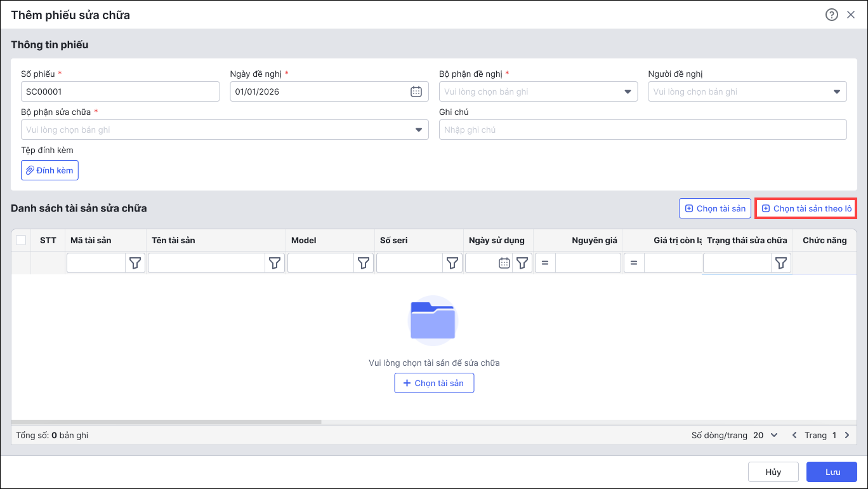Screen dimensions: 868x489
Task: Expand the Người đề nghị dropdown
Action: [x=836, y=91]
